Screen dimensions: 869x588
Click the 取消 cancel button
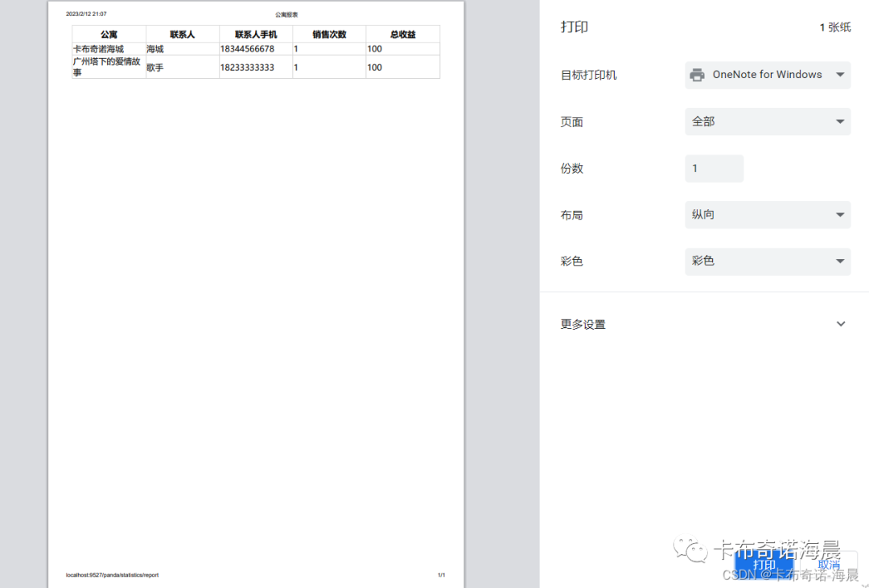point(829,565)
